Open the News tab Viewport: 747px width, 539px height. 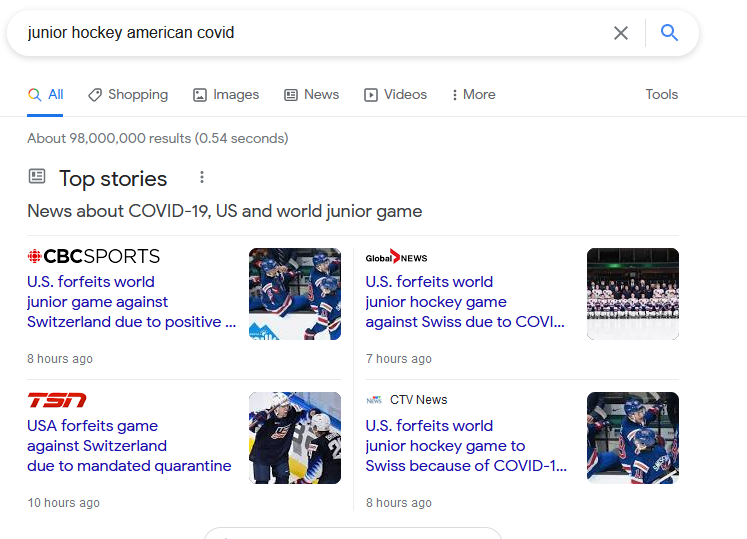312,94
